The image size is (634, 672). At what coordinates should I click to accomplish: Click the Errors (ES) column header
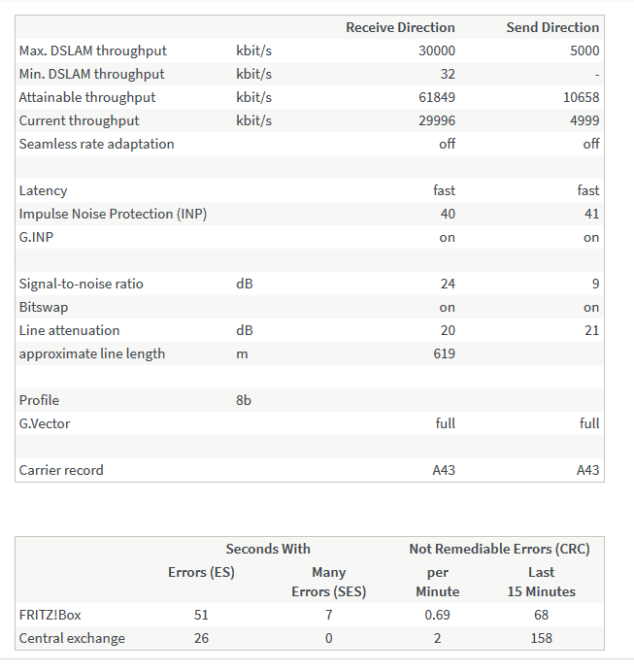[x=201, y=572]
